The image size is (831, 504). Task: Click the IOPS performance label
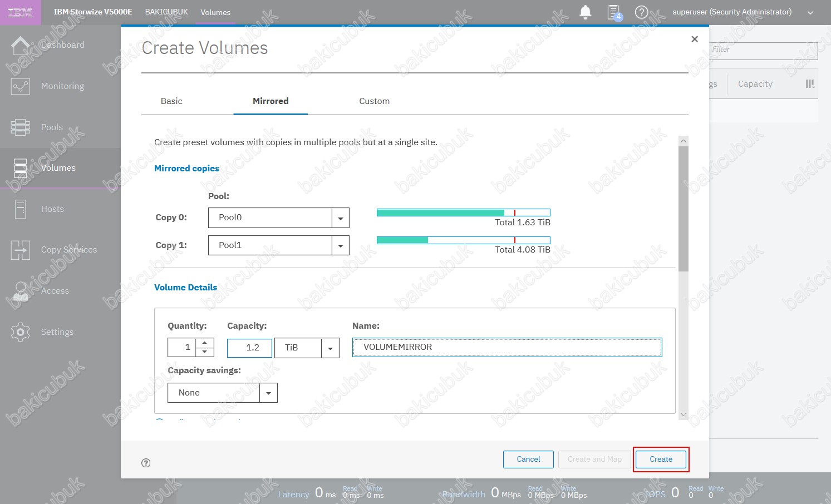[x=655, y=495]
